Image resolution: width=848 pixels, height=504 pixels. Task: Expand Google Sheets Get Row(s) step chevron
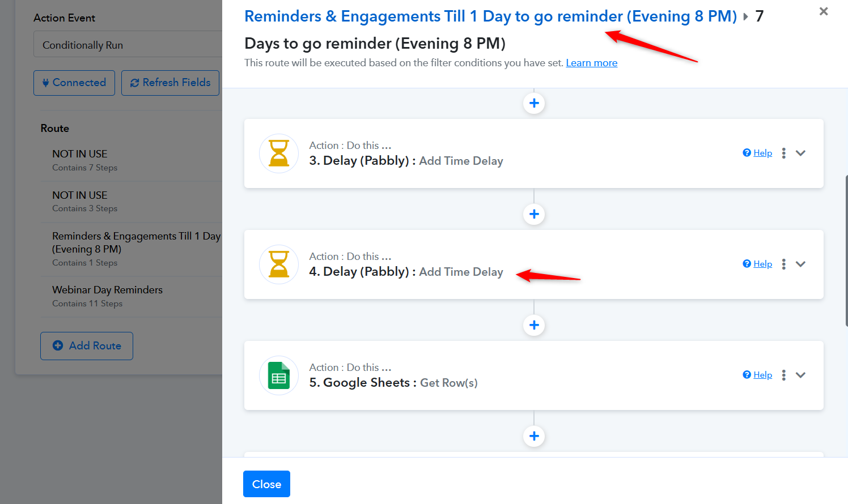[800, 375]
